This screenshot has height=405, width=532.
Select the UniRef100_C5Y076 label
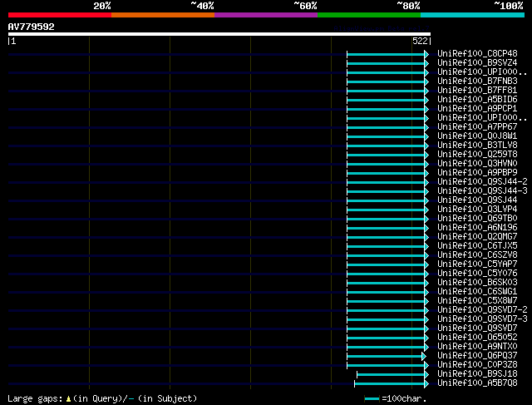(477, 274)
